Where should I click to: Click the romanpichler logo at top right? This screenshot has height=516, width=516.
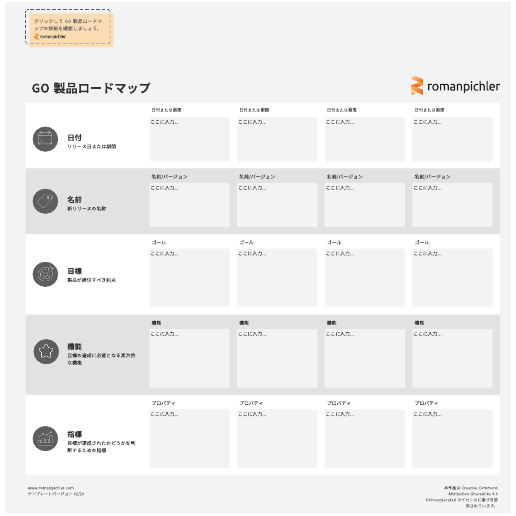pos(455,86)
